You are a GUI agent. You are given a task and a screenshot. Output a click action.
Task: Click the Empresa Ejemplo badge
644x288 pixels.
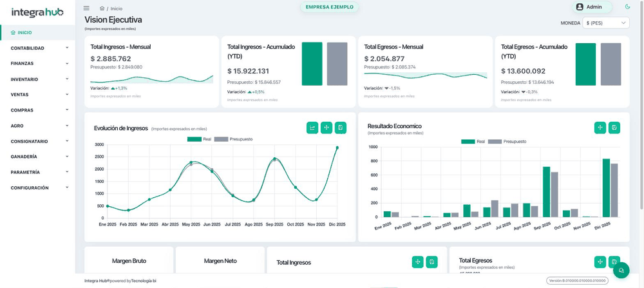coord(329,7)
